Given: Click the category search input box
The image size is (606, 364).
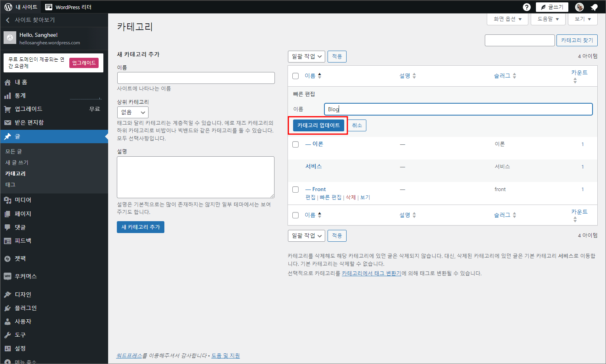Looking at the screenshot, I should click(x=520, y=40).
